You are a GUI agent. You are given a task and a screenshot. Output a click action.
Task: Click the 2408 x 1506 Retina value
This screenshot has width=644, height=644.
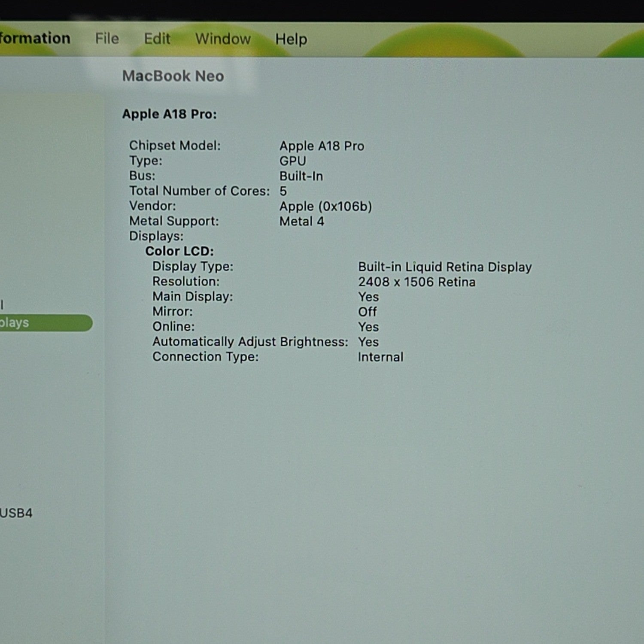point(417,282)
